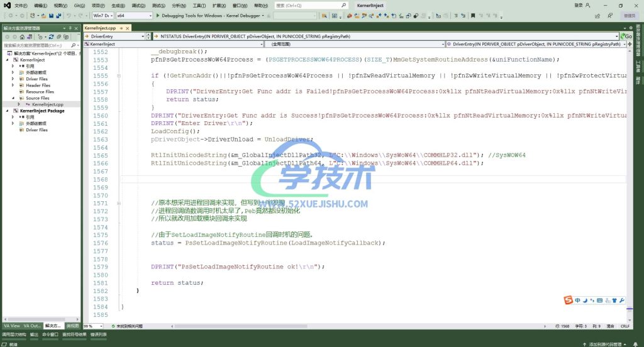Screen dimensions: 644x347
Task: Click the Save file toolbar icon
Action: [52, 16]
